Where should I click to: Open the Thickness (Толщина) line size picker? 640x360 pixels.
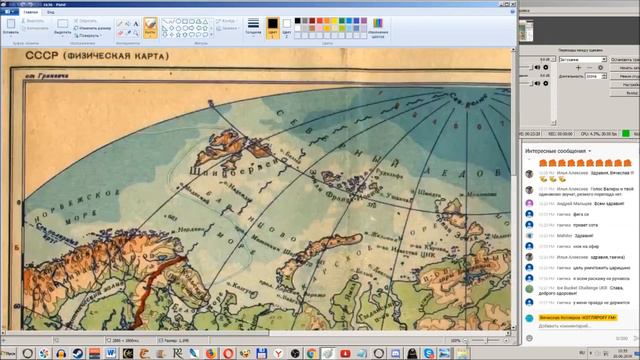253,27
